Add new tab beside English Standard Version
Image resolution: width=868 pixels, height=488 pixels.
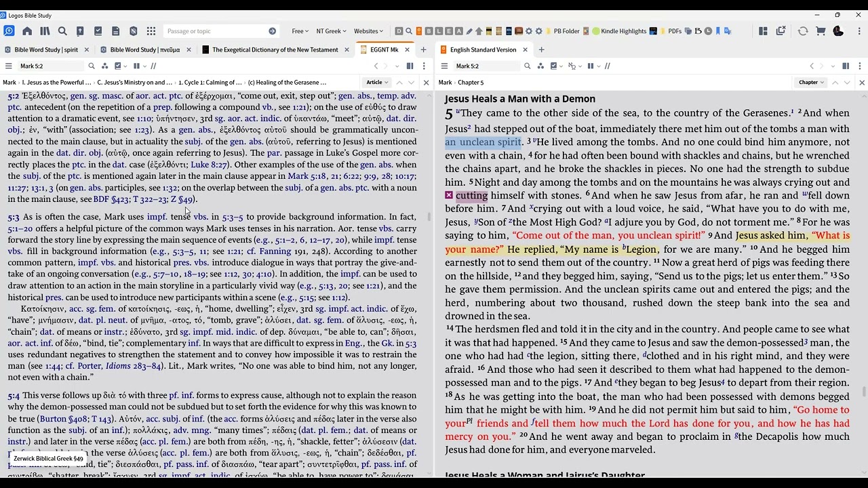541,49
